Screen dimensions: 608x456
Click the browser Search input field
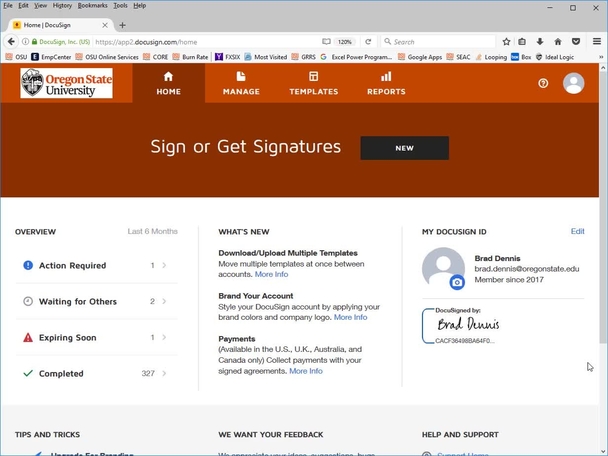(x=440, y=42)
